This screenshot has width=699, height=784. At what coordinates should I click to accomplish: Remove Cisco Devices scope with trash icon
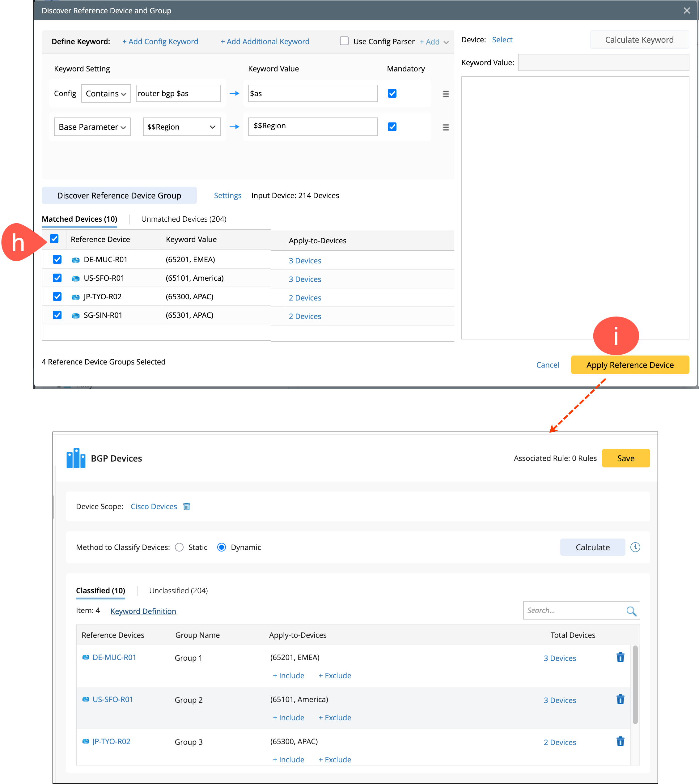coord(187,506)
